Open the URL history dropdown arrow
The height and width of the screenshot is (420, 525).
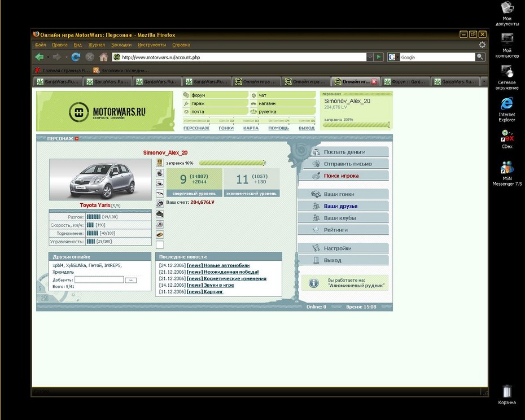point(370,57)
